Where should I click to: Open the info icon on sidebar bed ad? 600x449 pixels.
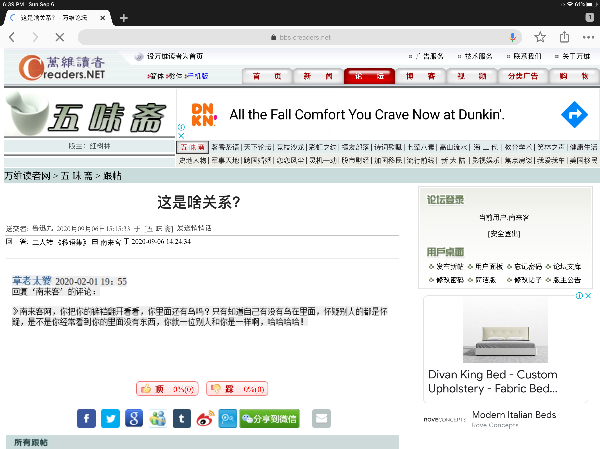[x=579, y=296]
